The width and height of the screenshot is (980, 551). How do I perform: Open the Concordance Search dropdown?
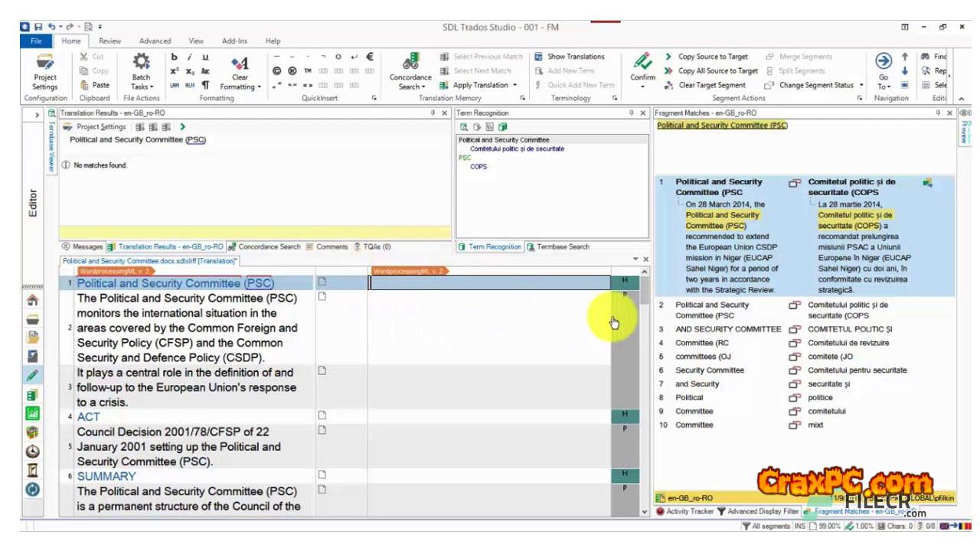[x=410, y=87]
